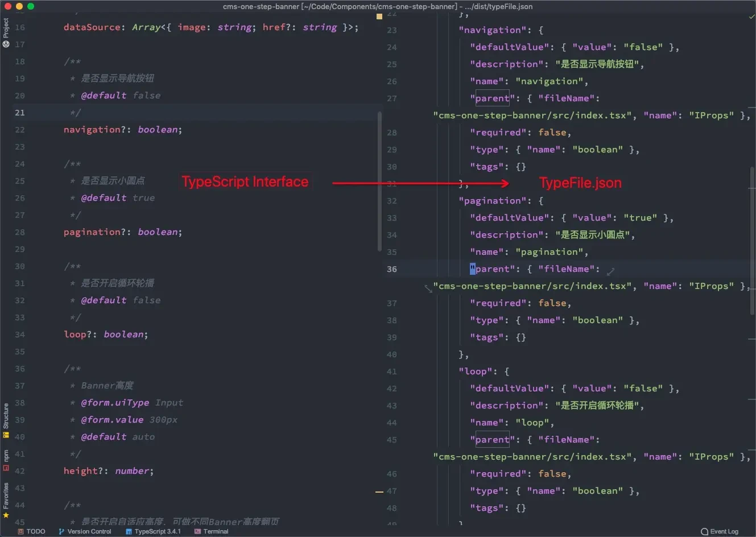Show the TODO panel
The image size is (756, 537).
click(x=31, y=531)
